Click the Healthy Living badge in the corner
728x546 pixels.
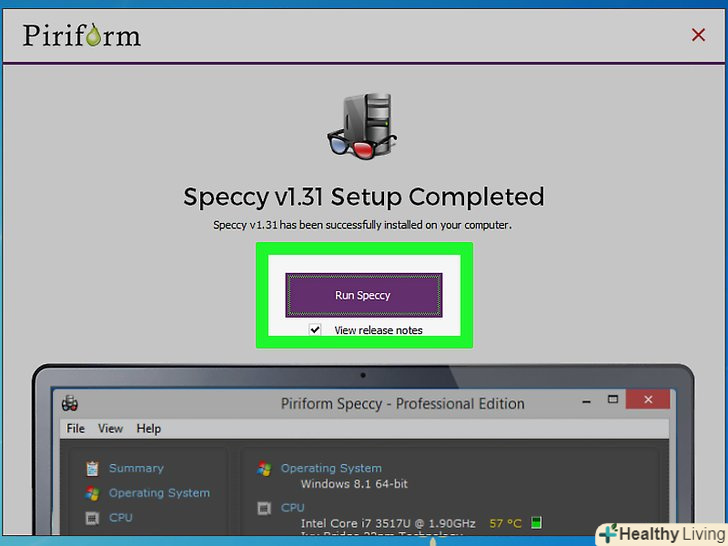pos(662,534)
